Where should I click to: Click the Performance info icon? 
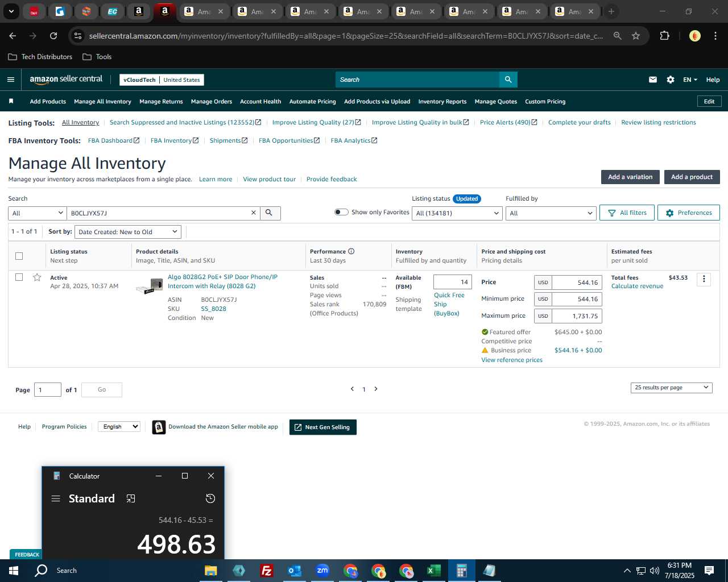[x=351, y=251]
